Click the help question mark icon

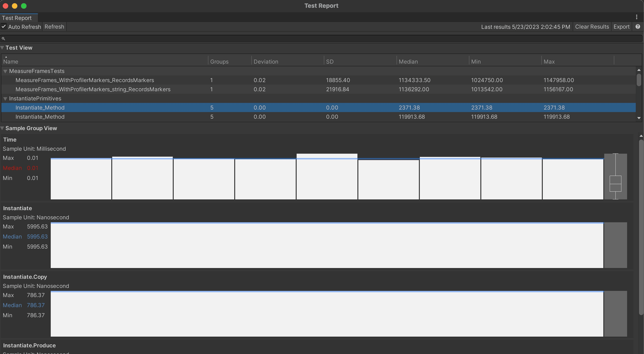click(638, 27)
